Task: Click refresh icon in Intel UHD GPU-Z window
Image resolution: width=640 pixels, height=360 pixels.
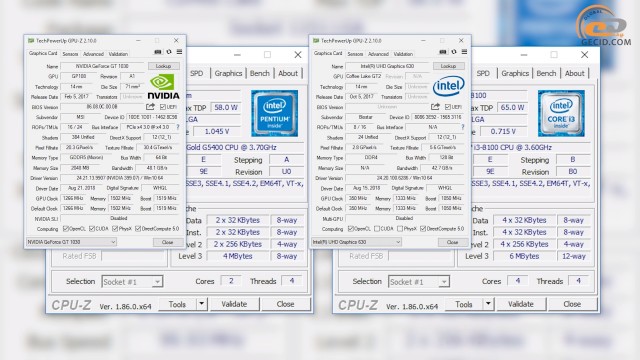Action: point(454,52)
